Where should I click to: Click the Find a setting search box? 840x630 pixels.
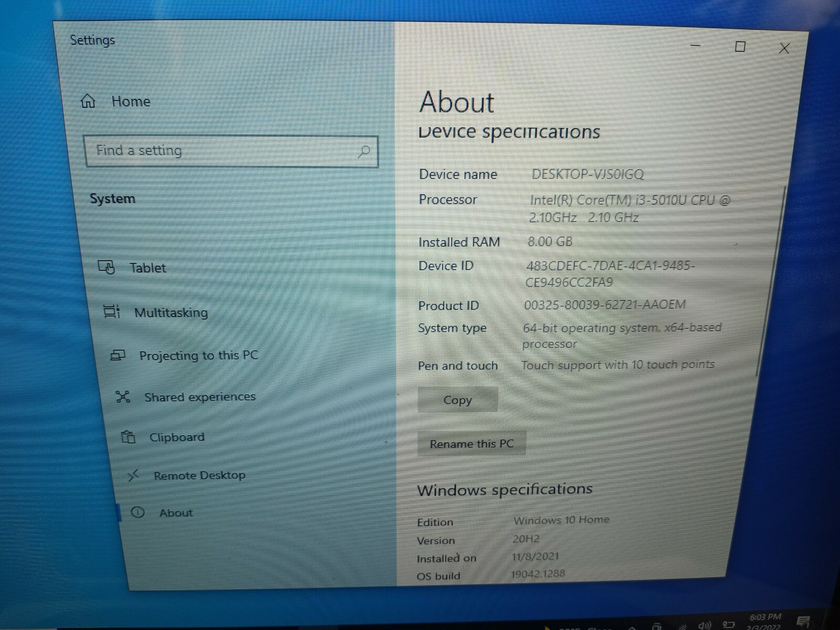230,151
